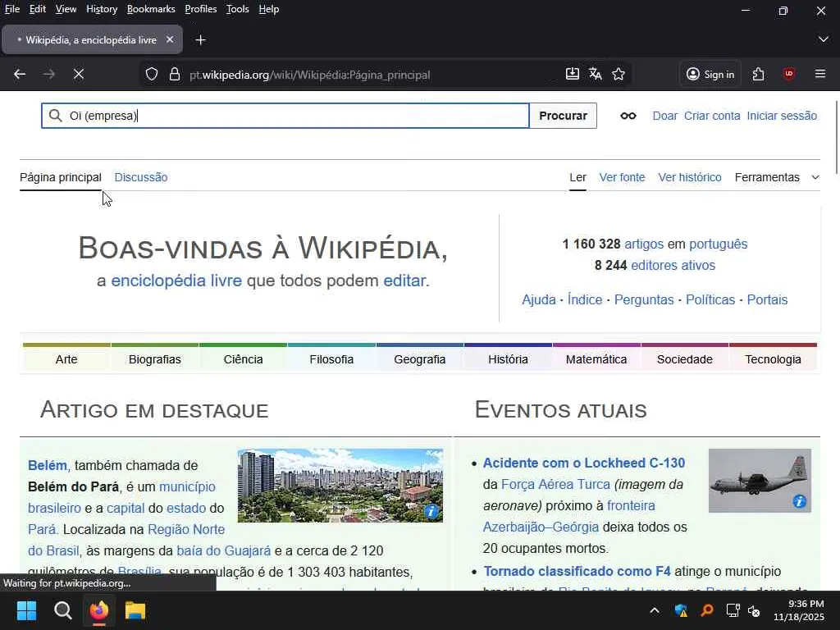840x630 pixels.
Task: Select the Ver histórico tab
Action: [x=689, y=177]
